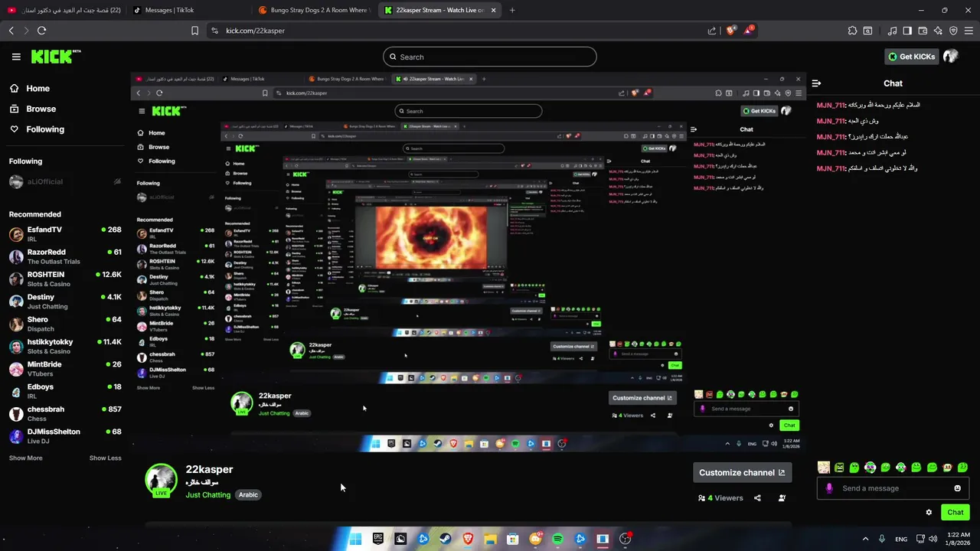Screen dimensions: 980x551
Task: Click the Kick search box
Action: tap(490, 57)
